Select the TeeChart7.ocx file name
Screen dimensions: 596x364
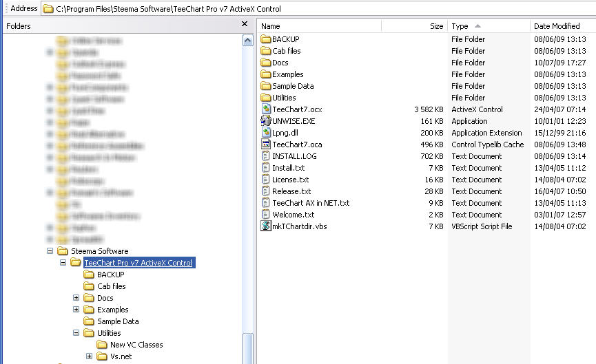pos(297,109)
